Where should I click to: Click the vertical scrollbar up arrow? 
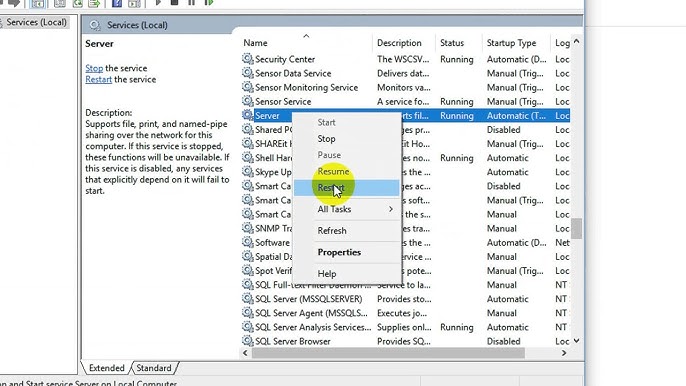pos(577,42)
